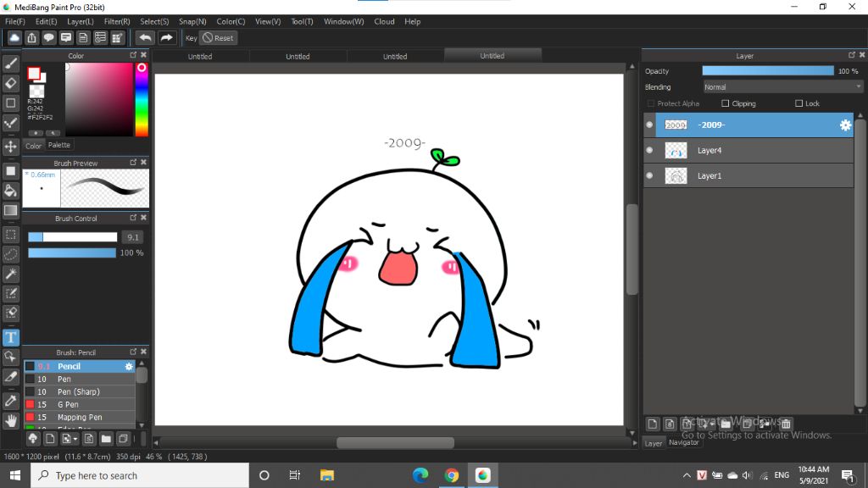Viewport: 868px width, 488px height.
Task: Hide Layer4 using its visibility dot
Action: coord(649,151)
